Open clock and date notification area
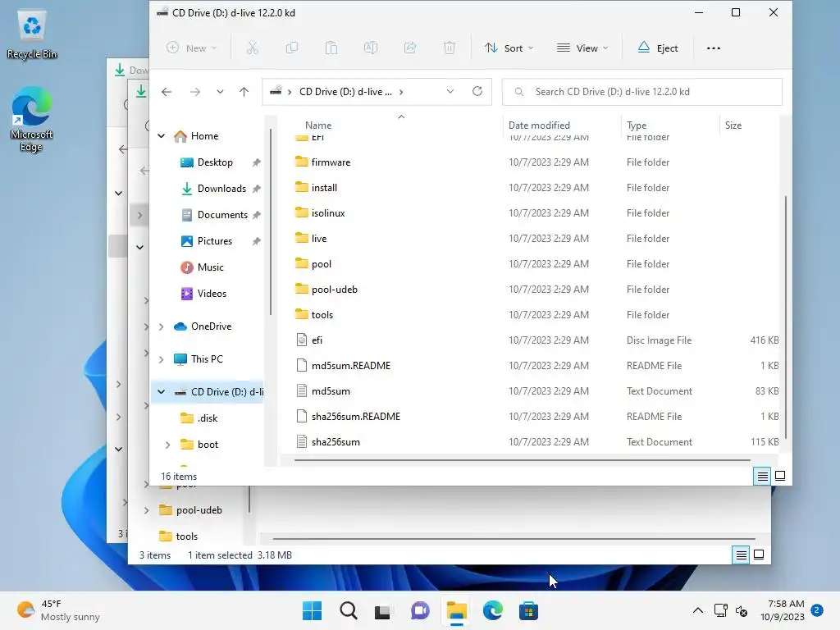The height and width of the screenshot is (630, 840). (x=783, y=610)
